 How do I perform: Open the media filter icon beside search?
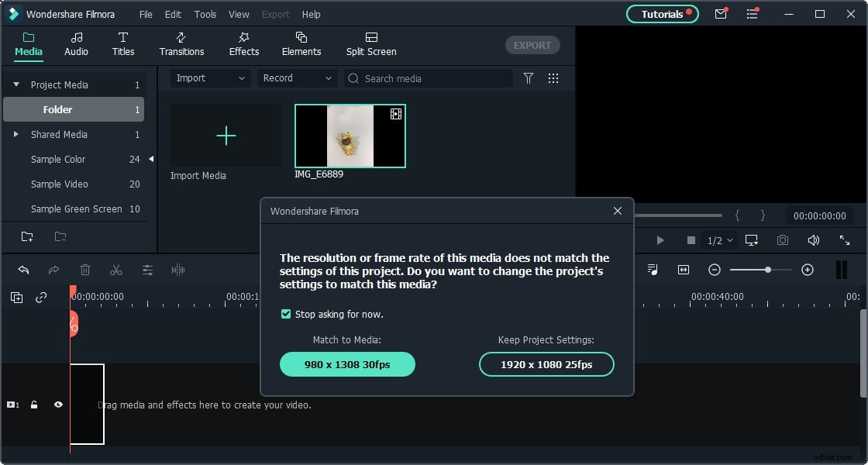click(528, 78)
